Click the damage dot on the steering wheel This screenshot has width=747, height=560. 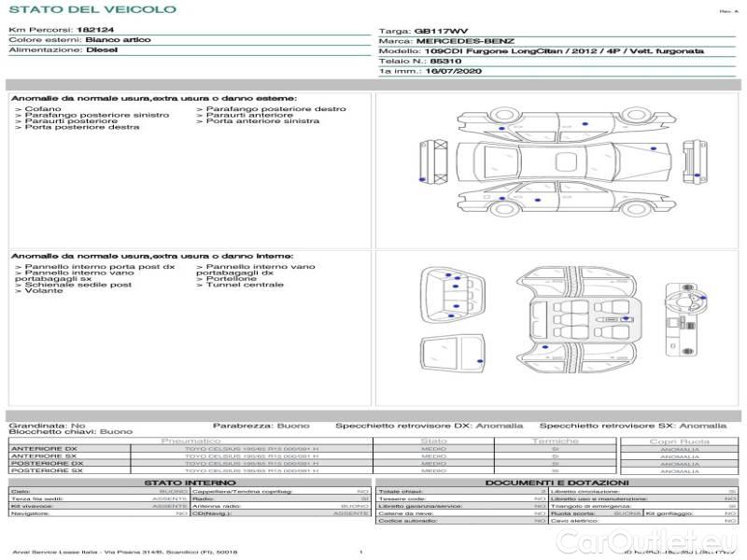pyautogui.click(x=704, y=298)
